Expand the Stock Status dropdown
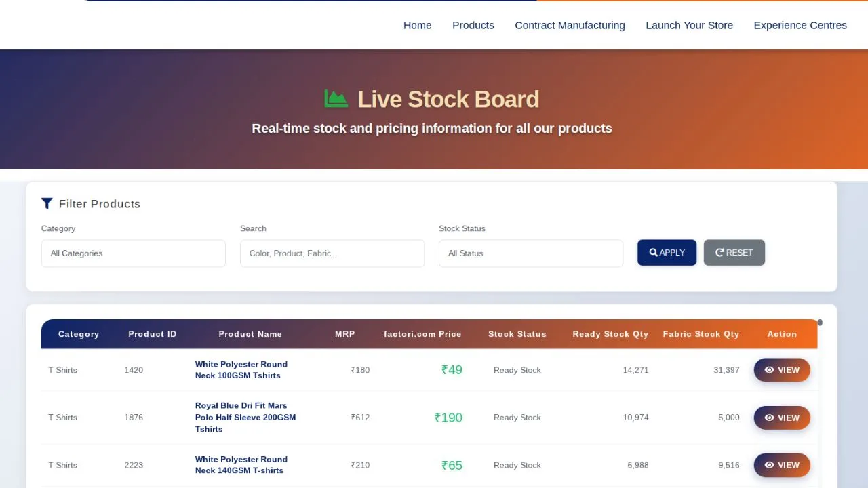The width and height of the screenshot is (868, 488). (x=530, y=253)
